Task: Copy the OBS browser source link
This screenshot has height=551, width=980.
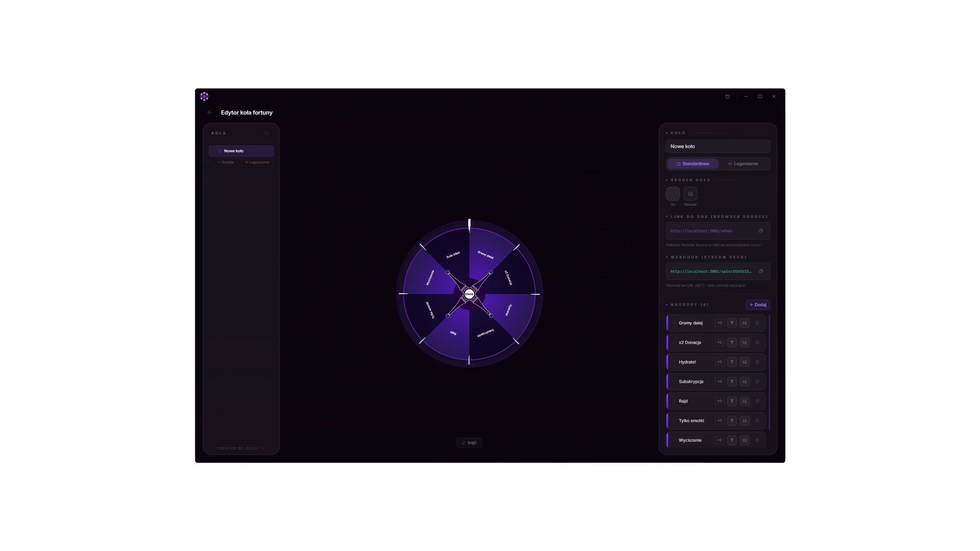Action: (x=761, y=231)
